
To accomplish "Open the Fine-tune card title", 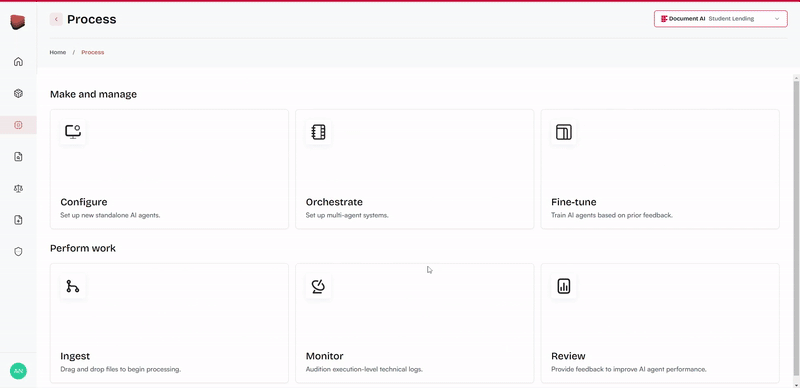I will coord(573,202).
